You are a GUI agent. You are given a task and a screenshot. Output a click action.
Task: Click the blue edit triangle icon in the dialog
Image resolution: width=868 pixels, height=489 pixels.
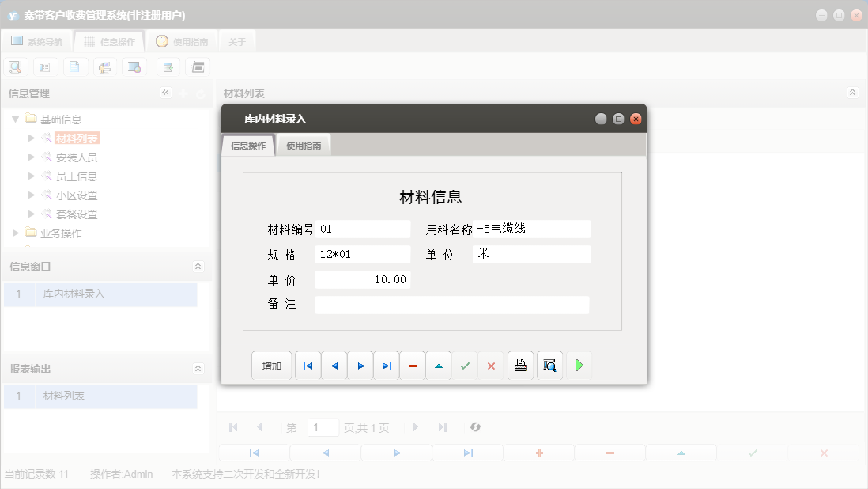[x=439, y=365]
